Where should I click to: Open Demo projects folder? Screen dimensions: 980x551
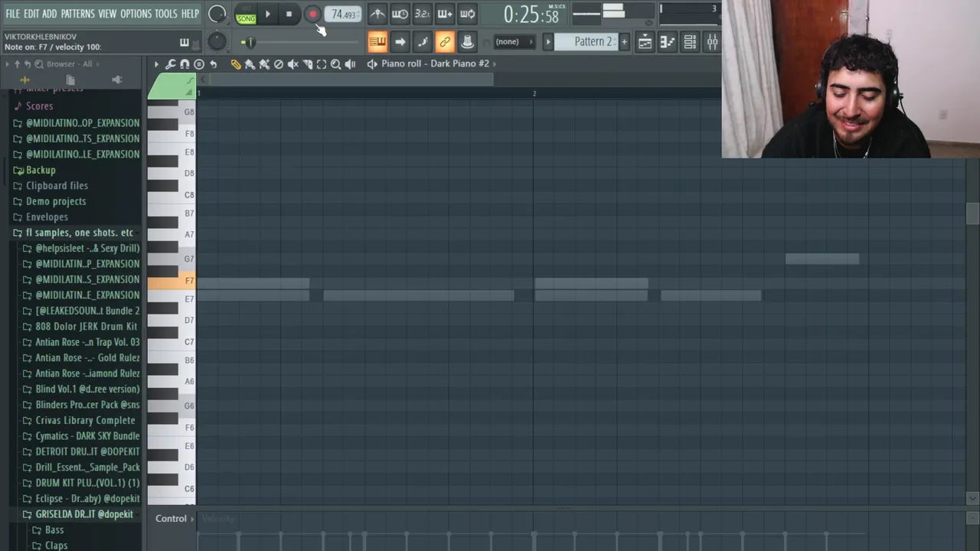(x=49, y=201)
